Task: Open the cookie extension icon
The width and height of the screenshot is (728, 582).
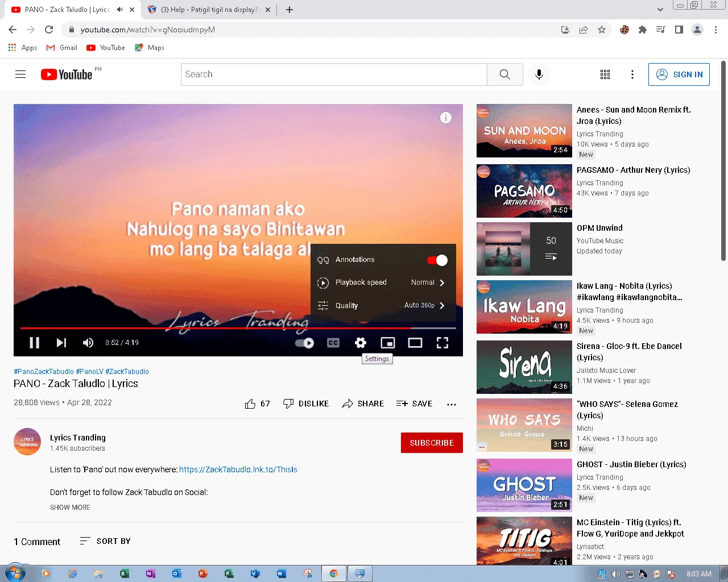Action: click(624, 30)
